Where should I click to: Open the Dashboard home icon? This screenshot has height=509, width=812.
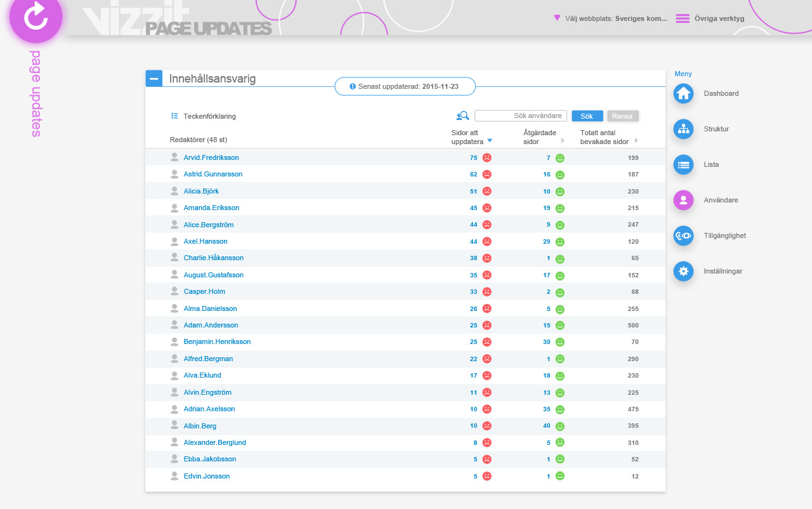coord(683,93)
